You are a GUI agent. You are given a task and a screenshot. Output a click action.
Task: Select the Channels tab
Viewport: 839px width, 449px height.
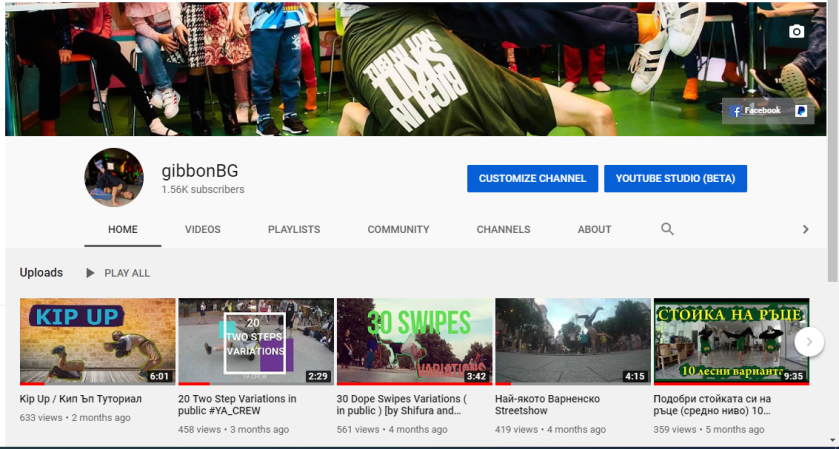coord(503,229)
